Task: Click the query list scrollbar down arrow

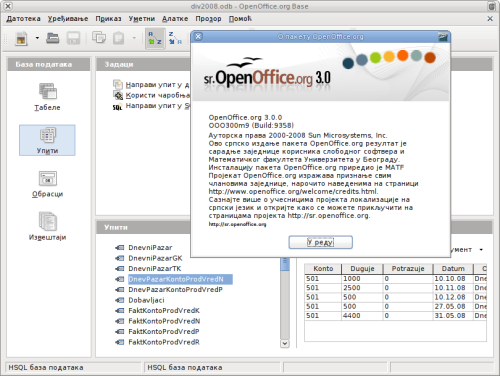Action: (285, 343)
